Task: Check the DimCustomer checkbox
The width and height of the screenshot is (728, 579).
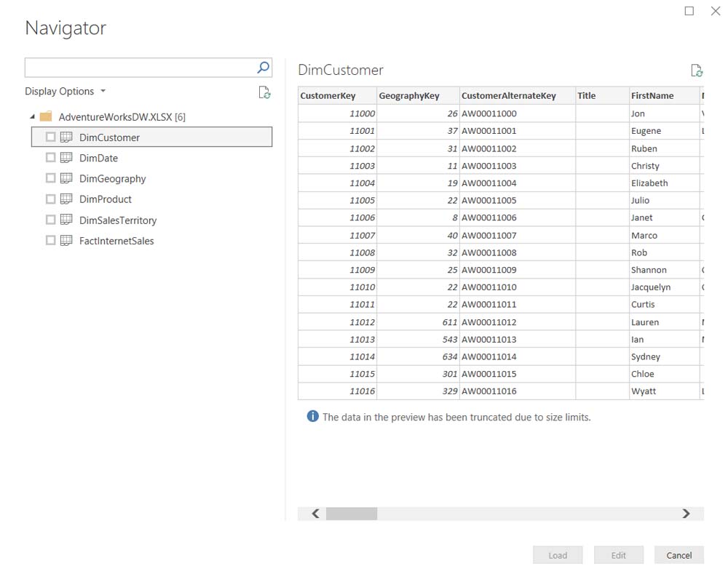Action: click(50, 137)
